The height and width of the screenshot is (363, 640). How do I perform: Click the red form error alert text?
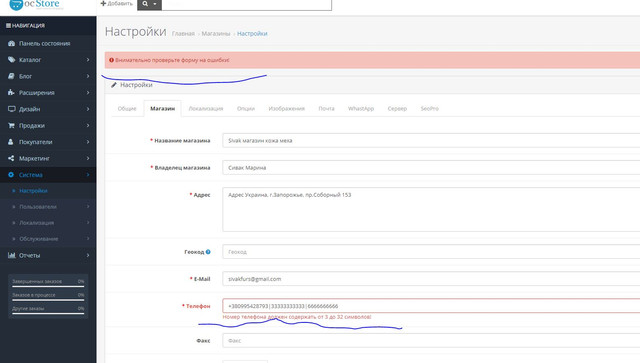pyautogui.click(x=172, y=60)
